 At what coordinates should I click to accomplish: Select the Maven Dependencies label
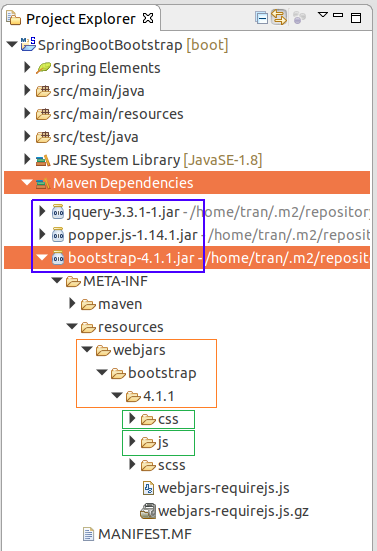(x=123, y=183)
